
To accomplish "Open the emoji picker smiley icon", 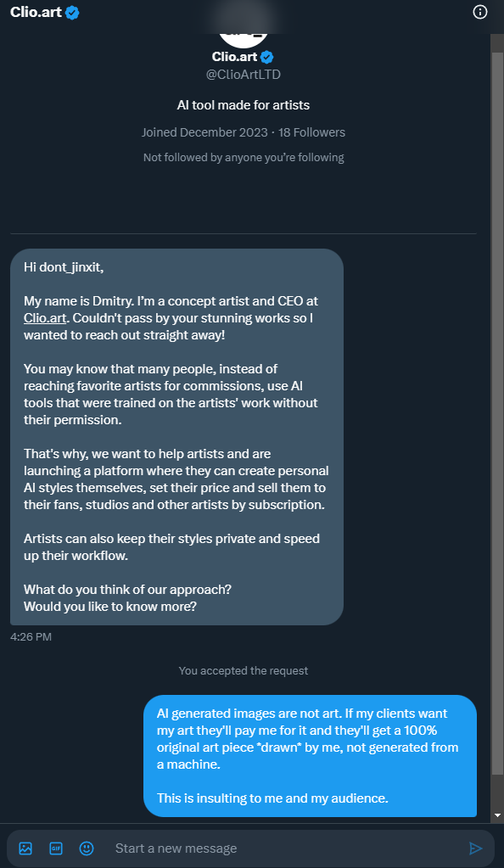I will (x=87, y=848).
